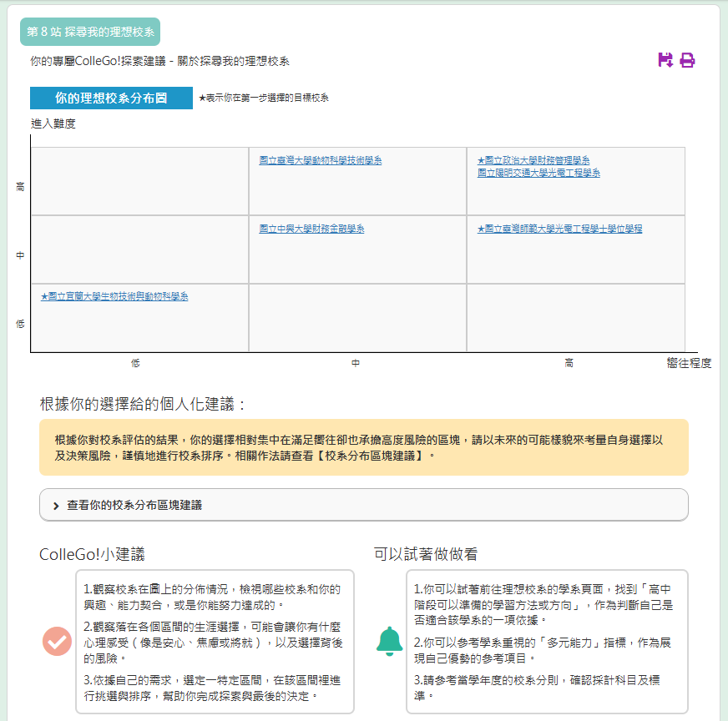Click the green bell icon

(x=389, y=641)
